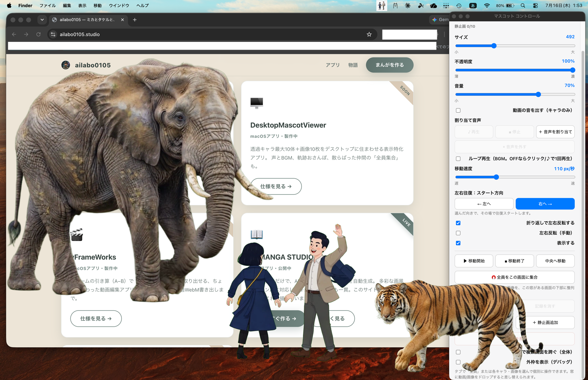Uncheck the 表示する checkbox
The image size is (588, 380).
pyautogui.click(x=458, y=243)
